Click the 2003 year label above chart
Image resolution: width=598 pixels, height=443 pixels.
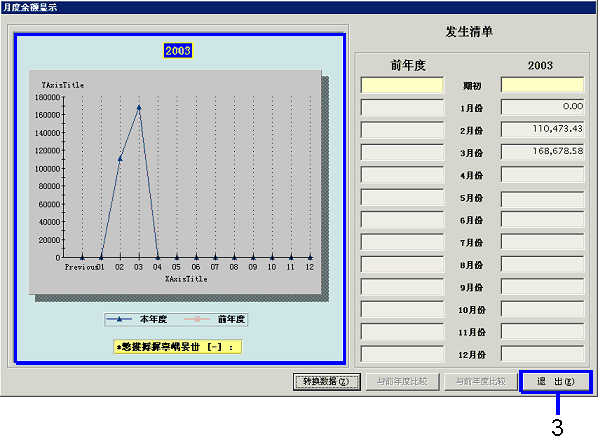[x=178, y=51]
